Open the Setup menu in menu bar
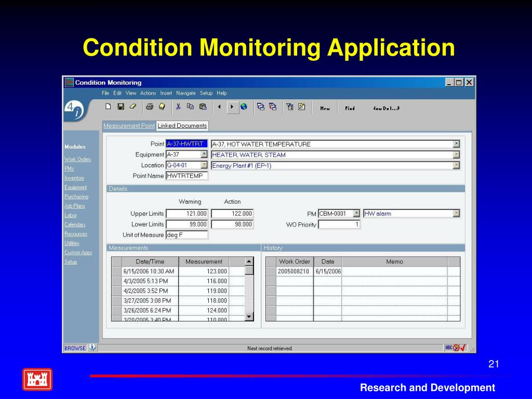This screenshot has width=532, height=399. (x=206, y=93)
